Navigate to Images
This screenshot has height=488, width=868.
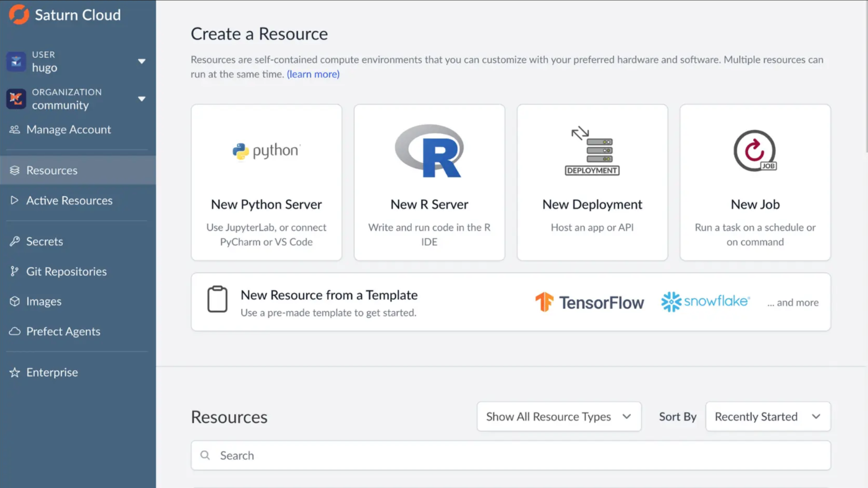[x=78, y=301]
